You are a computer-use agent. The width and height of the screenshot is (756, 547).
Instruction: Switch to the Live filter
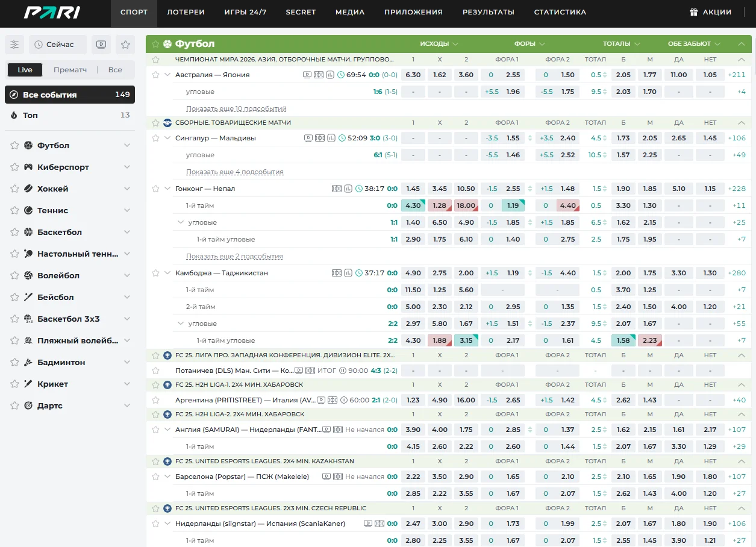tap(25, 70)
